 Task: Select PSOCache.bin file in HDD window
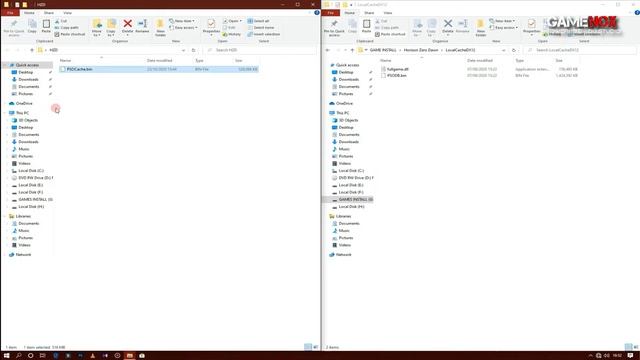pos(158,69)
